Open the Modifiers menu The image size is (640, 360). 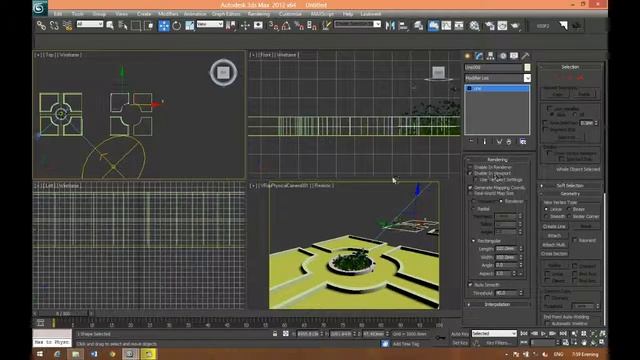tap(168, 14)
